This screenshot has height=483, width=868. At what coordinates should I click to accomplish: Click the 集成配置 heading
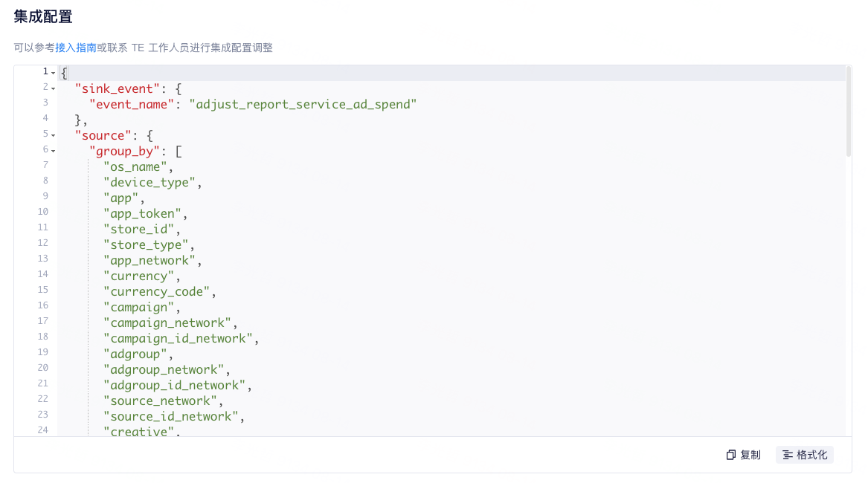42,16
